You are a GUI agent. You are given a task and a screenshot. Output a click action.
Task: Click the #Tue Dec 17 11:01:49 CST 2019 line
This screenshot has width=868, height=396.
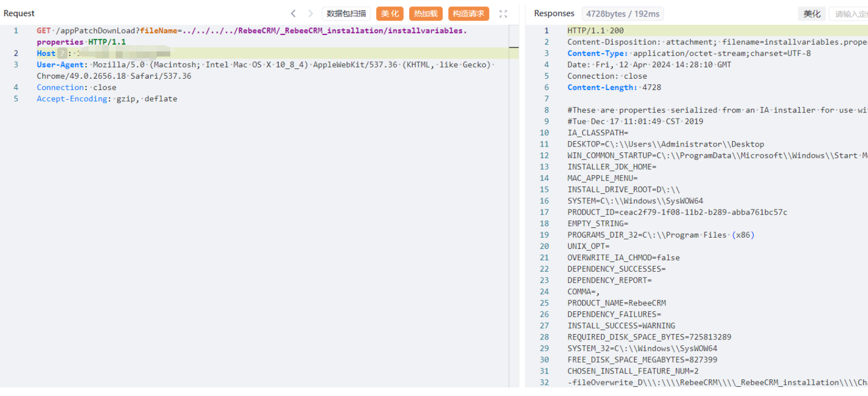(x=635, y=121)
